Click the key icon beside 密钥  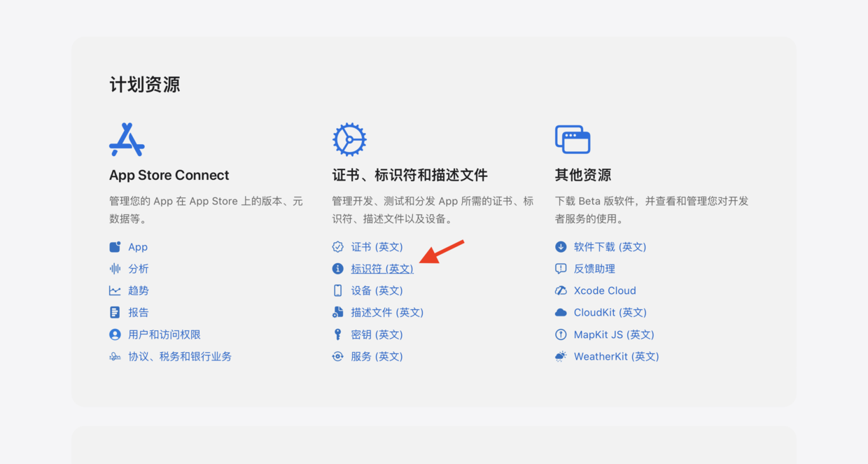337,335
